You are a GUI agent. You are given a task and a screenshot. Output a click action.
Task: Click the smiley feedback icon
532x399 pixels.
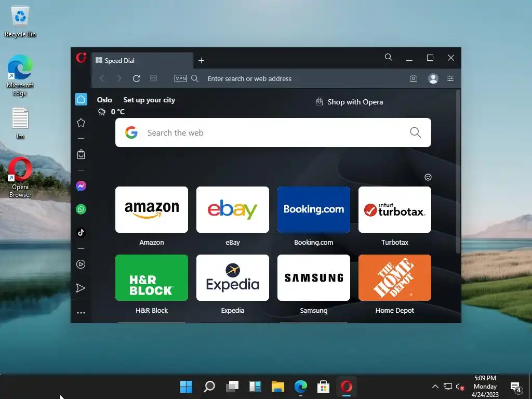click(428, 177)
